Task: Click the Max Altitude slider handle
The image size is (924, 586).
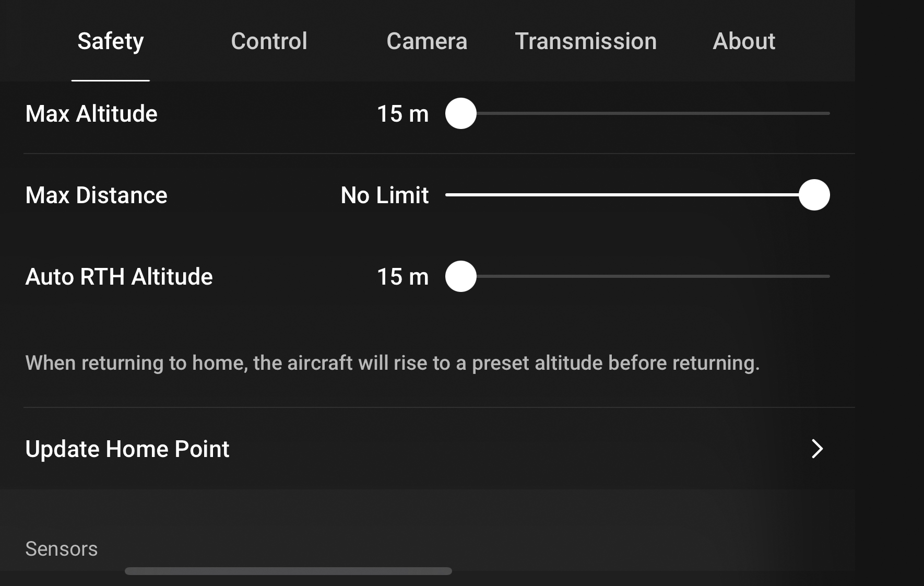Action: (x=461, y=113)
